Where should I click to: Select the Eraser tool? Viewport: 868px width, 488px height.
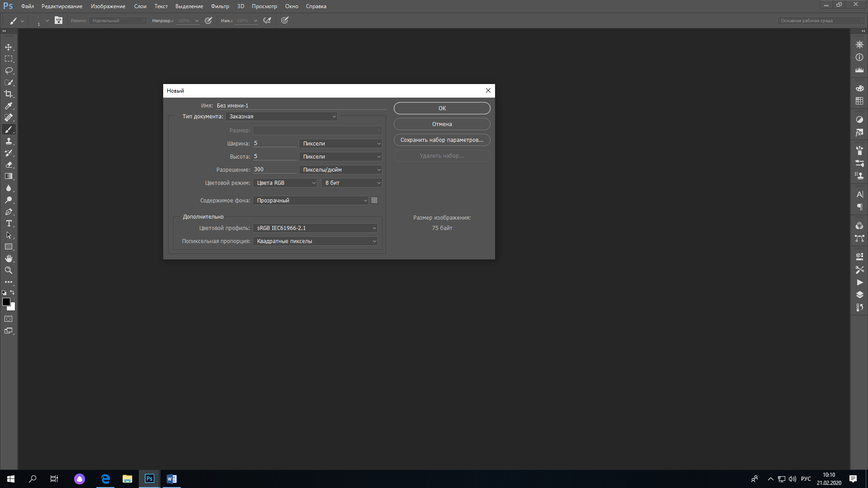[9, 165]
